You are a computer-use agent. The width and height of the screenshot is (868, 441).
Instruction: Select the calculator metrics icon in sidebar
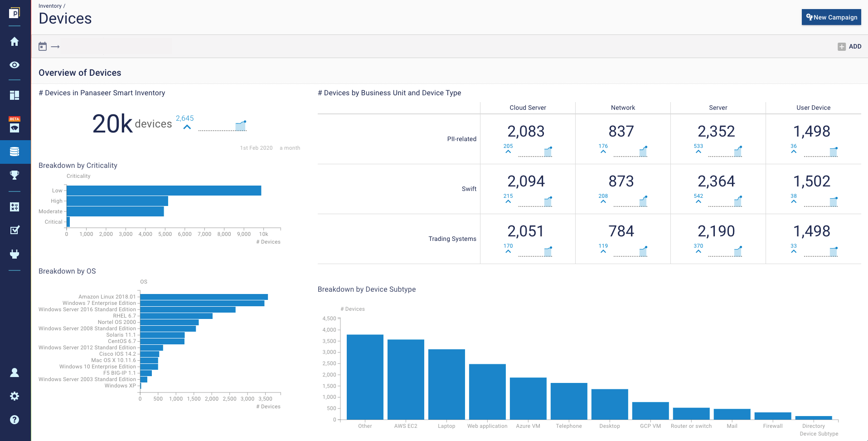click(15, 207)
